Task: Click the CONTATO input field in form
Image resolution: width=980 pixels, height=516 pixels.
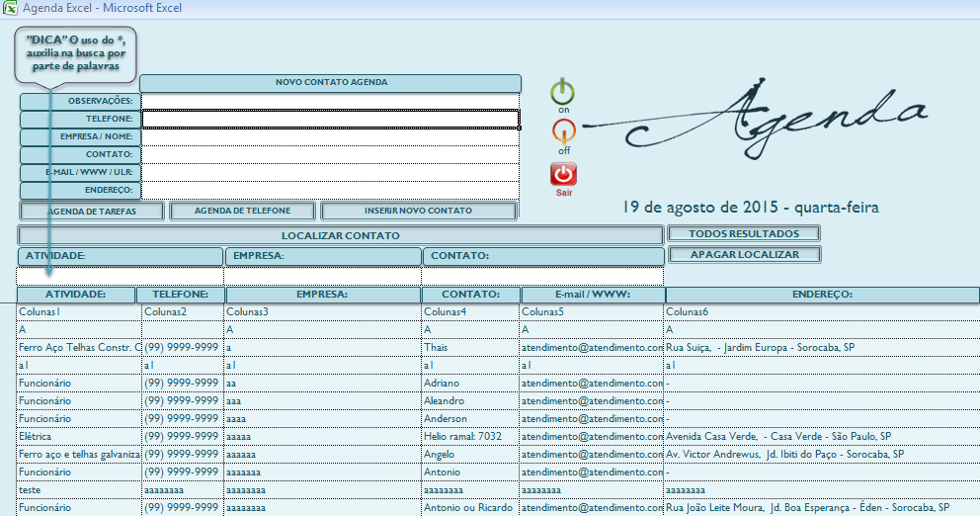Action: pos(331,154)
